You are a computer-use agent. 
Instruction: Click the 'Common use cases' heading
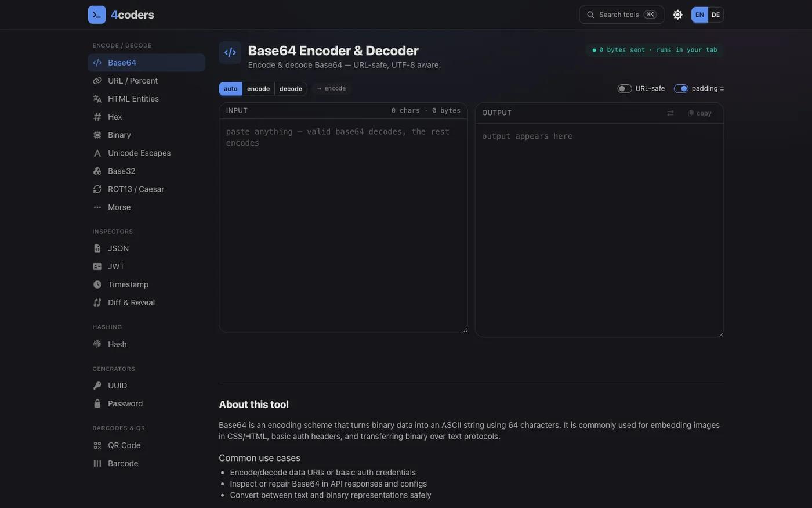pyautogui.click(x=259, y=457)
